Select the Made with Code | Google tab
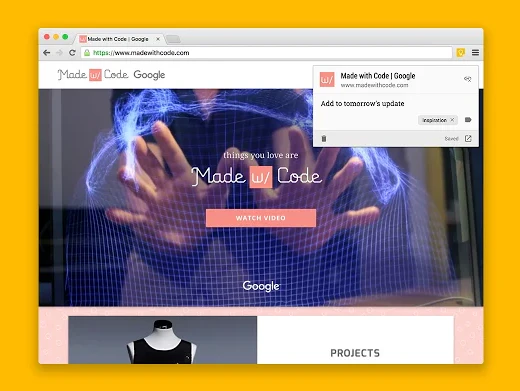Image resolution: width=520 pixels, height=391 pixels. click(x=118, y=39)
